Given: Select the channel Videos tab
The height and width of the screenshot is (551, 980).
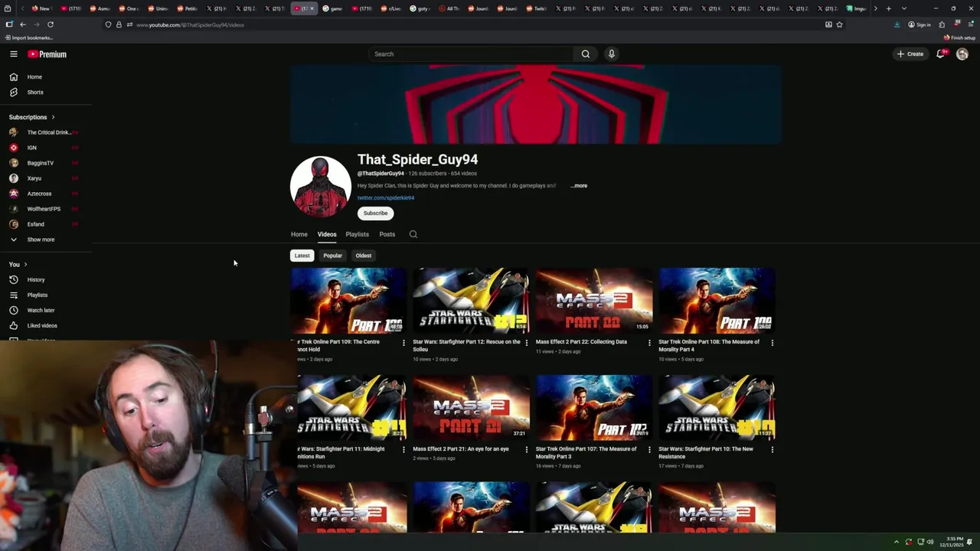Looking at the screenshot, I should tap(327, 234).
